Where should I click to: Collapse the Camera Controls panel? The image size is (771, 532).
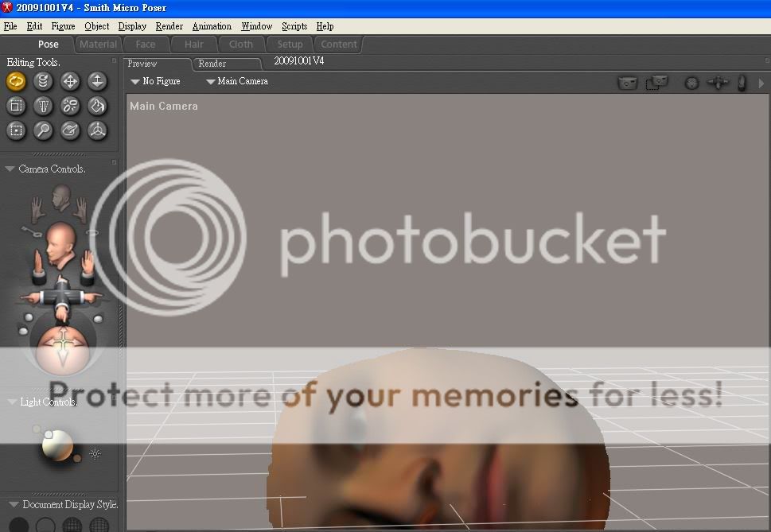10,169
